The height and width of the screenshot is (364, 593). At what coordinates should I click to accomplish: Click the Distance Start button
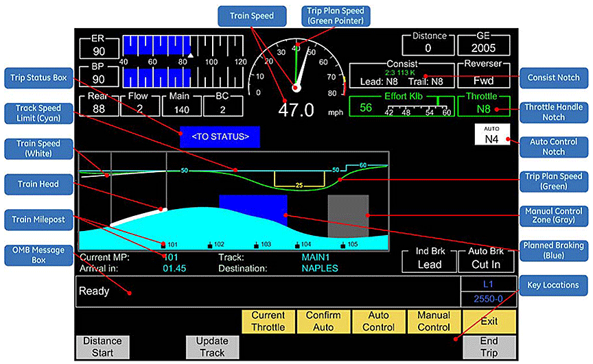pyautogui.click(x=102, y=347)
